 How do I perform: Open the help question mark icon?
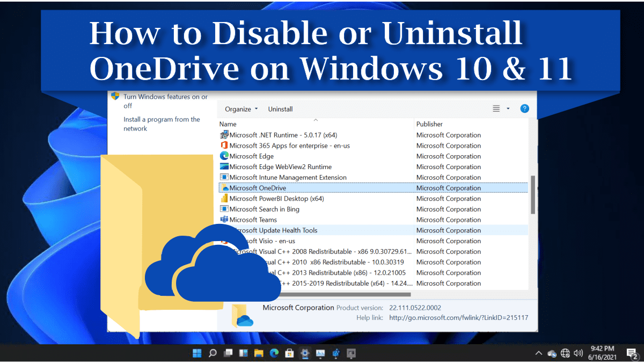point(524,109)
